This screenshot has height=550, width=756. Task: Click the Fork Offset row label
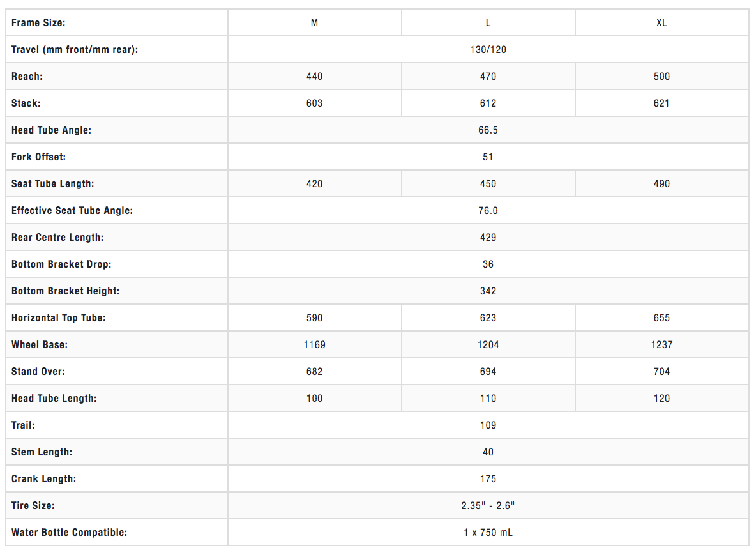point(38,157)
